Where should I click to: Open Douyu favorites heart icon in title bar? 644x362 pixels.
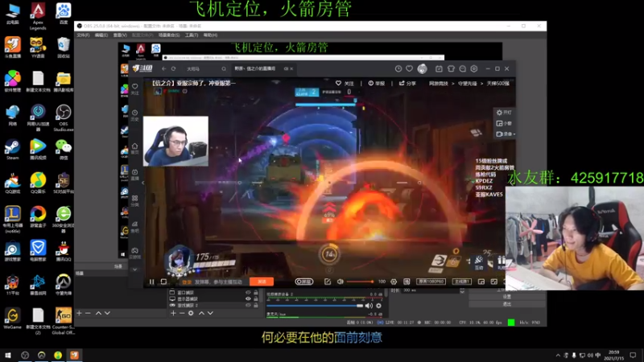click(410, 68)
